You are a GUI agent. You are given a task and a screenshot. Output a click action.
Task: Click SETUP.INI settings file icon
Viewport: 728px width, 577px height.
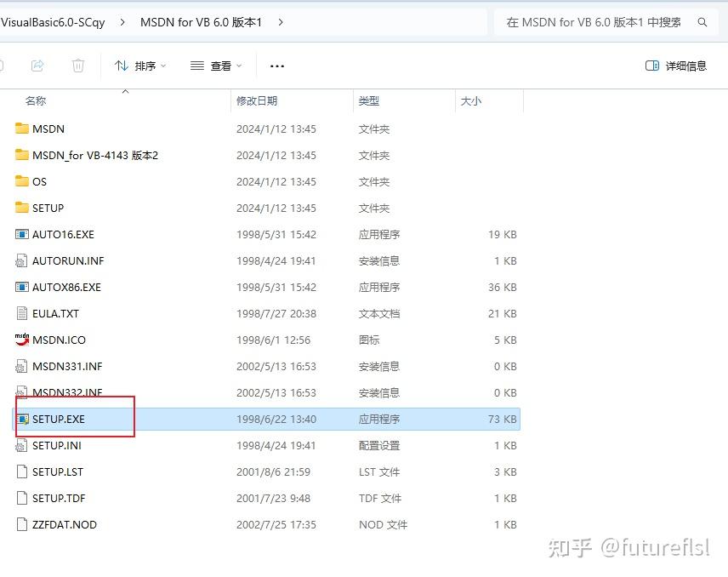tap(21, 446)
